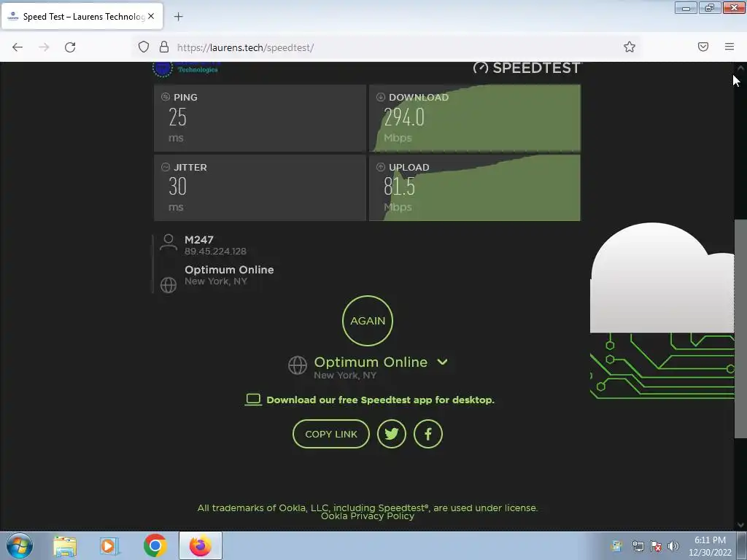
Task: Click the page vertical scrollbar thumb
Action: [x=740, y=329]
